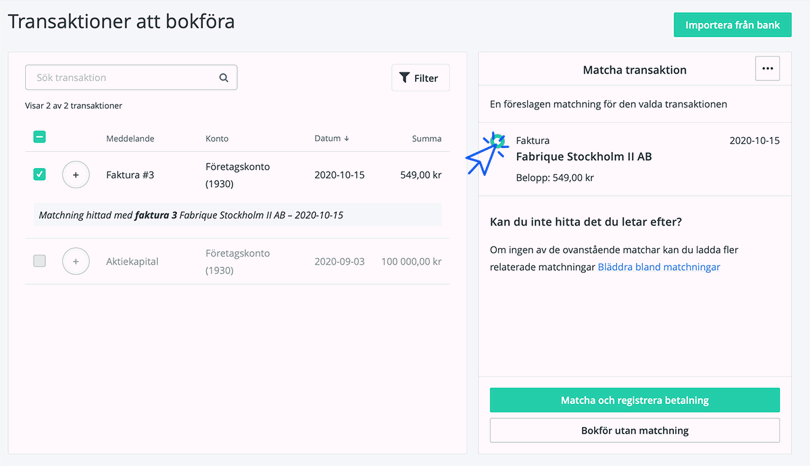The height and width of the screenshot is (466, 810).
Task: Click the Datum sort arrow
Action: pos(347,138)
